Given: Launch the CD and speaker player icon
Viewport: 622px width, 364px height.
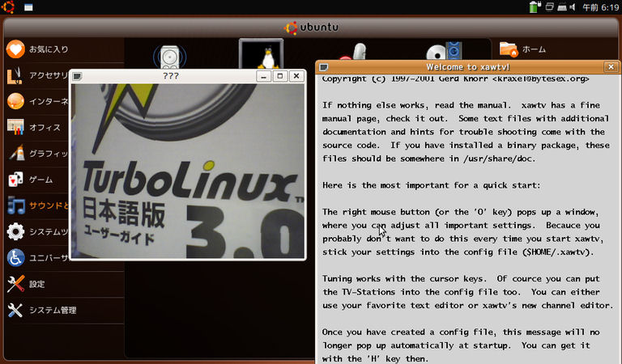Looking at the screenshot, I should pyautogui.click(x=445, y=51).
